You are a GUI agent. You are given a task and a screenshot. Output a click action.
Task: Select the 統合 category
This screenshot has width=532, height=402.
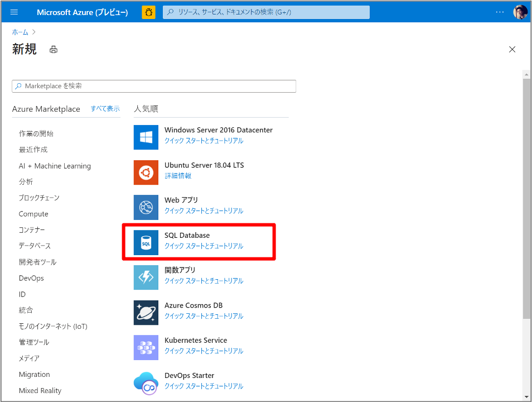(26, 310)
